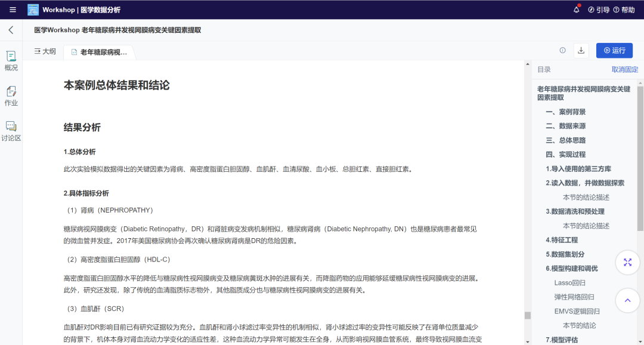The image size is (644, 345).
Task: Jump to 3.数据清洗和预处理
Action: point(575,211)
